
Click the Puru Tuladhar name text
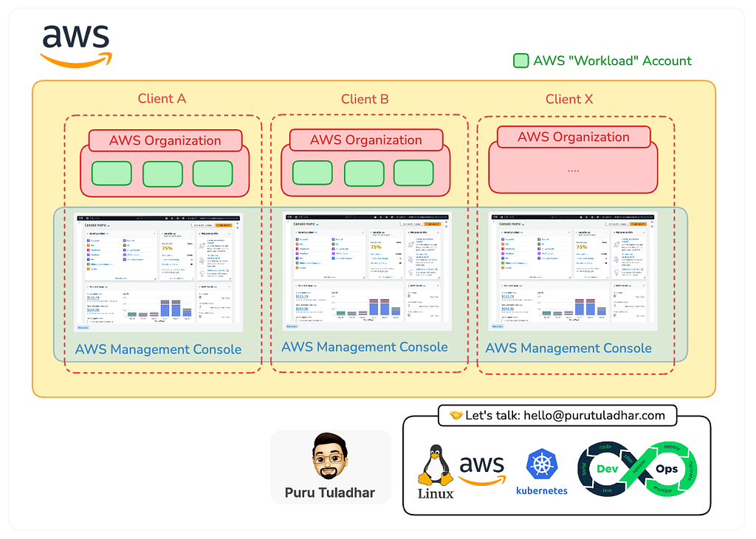(330, 492)
